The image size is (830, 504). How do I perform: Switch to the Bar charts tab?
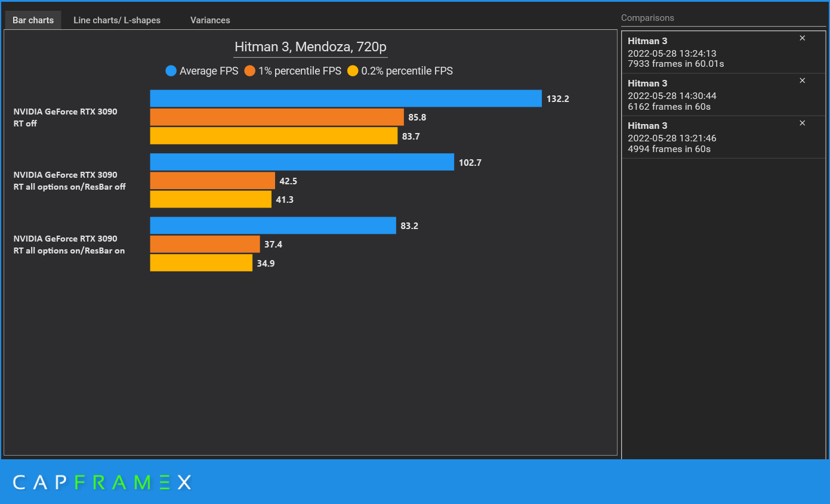33,20
